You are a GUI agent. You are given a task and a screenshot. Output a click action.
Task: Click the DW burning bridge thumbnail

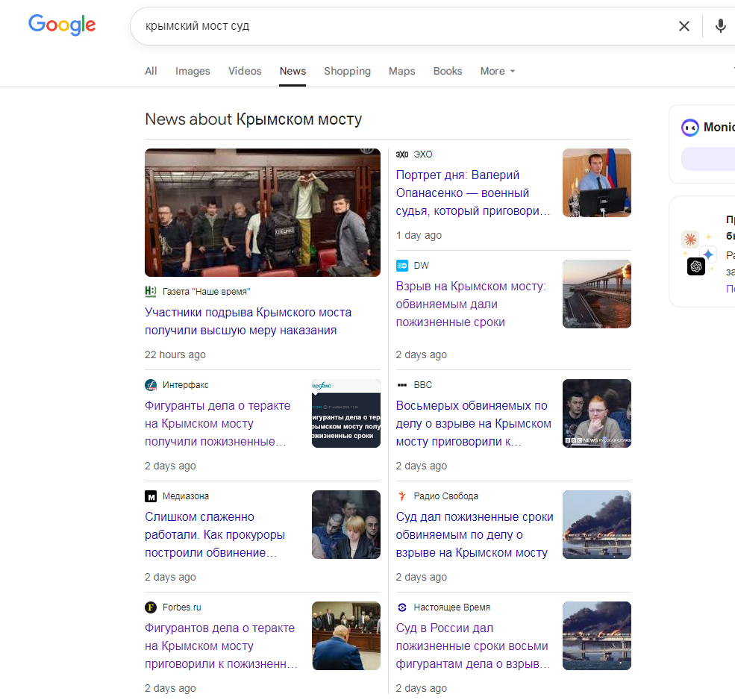pyautogui.click(x=596, y=294)
